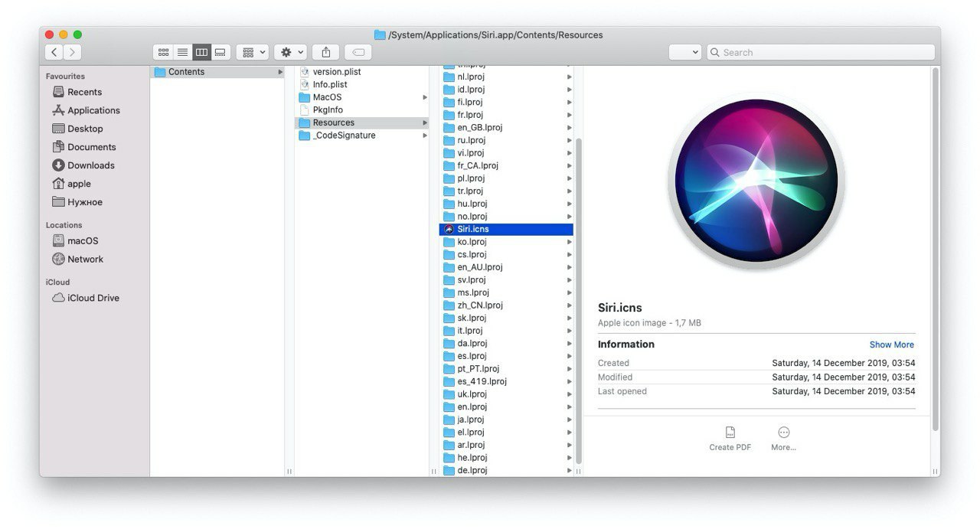Open the MacOS folder
The image size is (980, 529).
click(361, 97)
